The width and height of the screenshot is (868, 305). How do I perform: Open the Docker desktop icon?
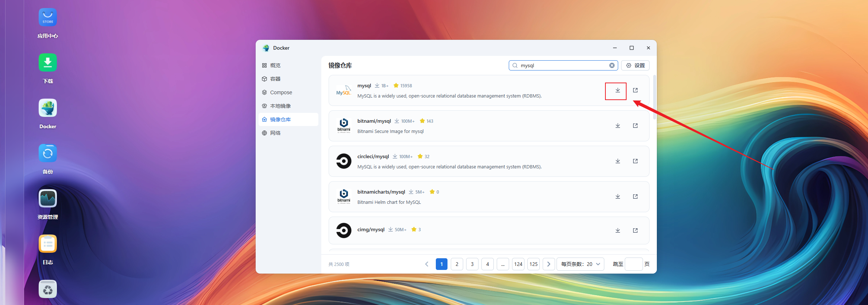48,108
